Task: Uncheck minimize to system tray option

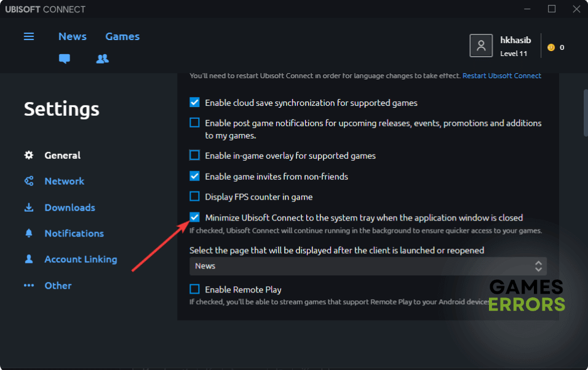Action: pyautogui.click(x=194, y=217)
